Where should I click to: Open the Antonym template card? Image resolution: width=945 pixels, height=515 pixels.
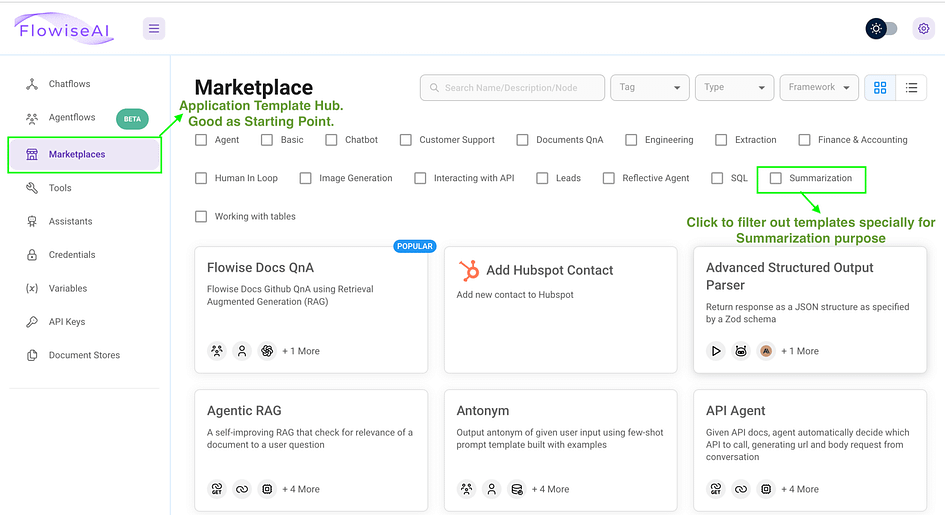[x=560, y=451]
